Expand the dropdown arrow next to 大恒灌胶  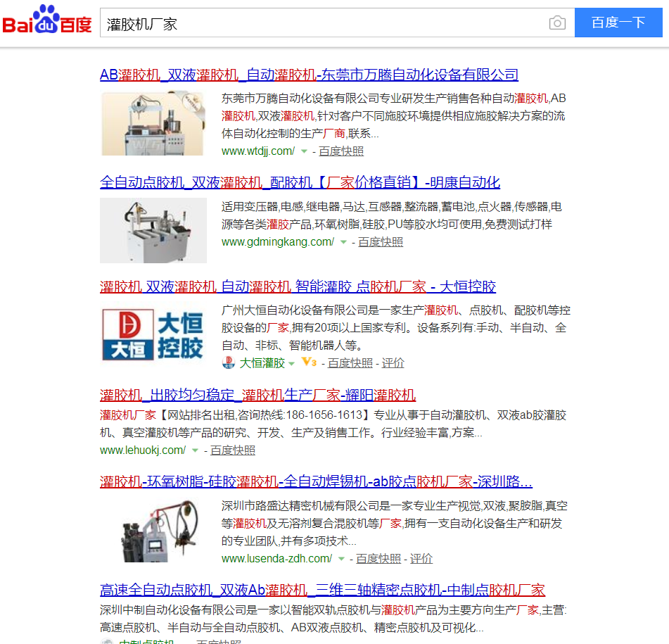tap(291, 364)
